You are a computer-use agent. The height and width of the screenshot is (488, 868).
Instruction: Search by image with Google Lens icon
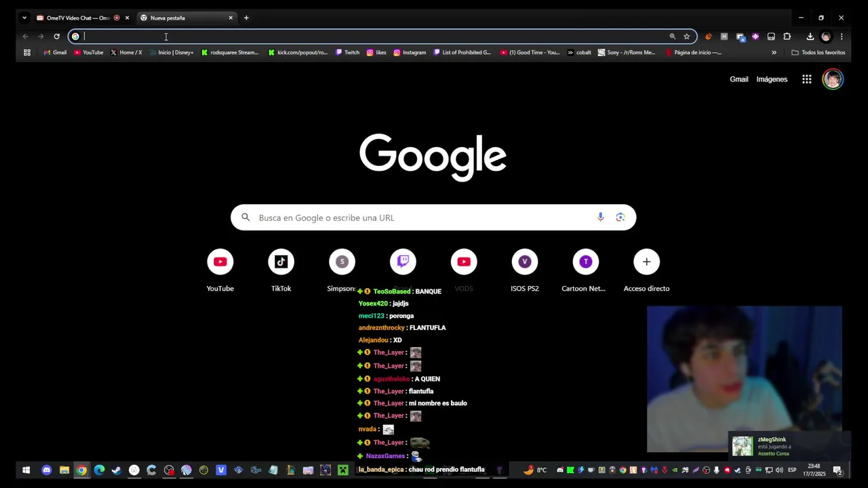(620, 218)
